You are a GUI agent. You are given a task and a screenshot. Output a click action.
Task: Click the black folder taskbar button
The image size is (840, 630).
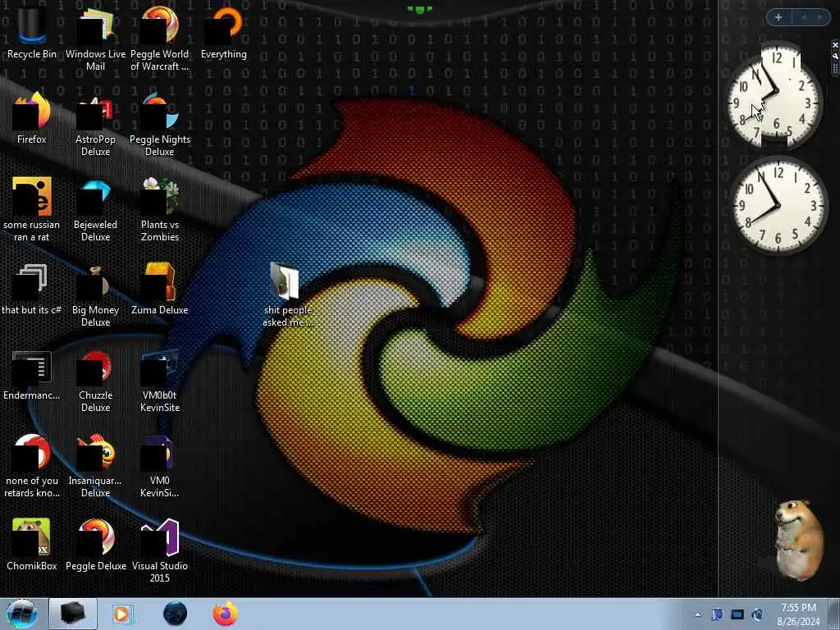click(73, 614)
